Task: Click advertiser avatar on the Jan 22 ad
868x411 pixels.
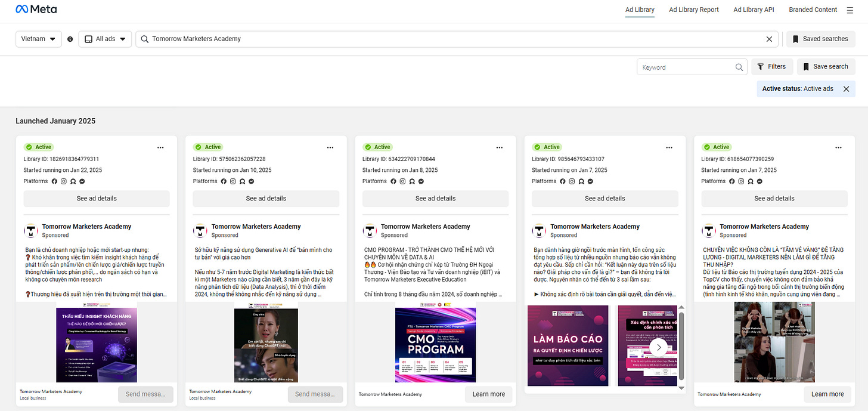Action: [31, 231]
